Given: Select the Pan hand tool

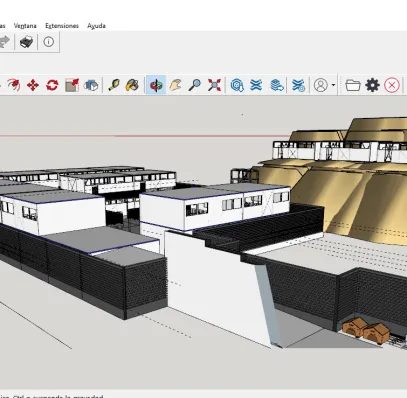Looking at the screenshot, I should pos(175,85).
